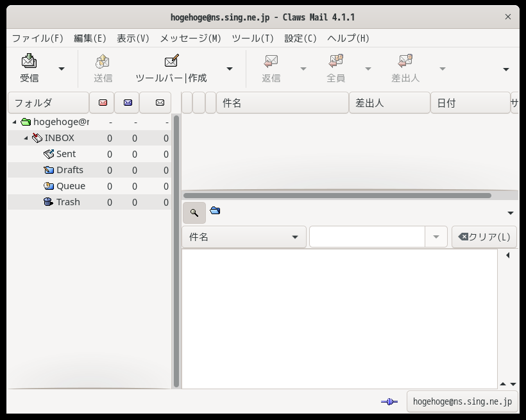Click the 返信 (reply) toolbar icon
The width and height of the screenshot is (526, 420).
pyautogui.click(x=271, y=61)
